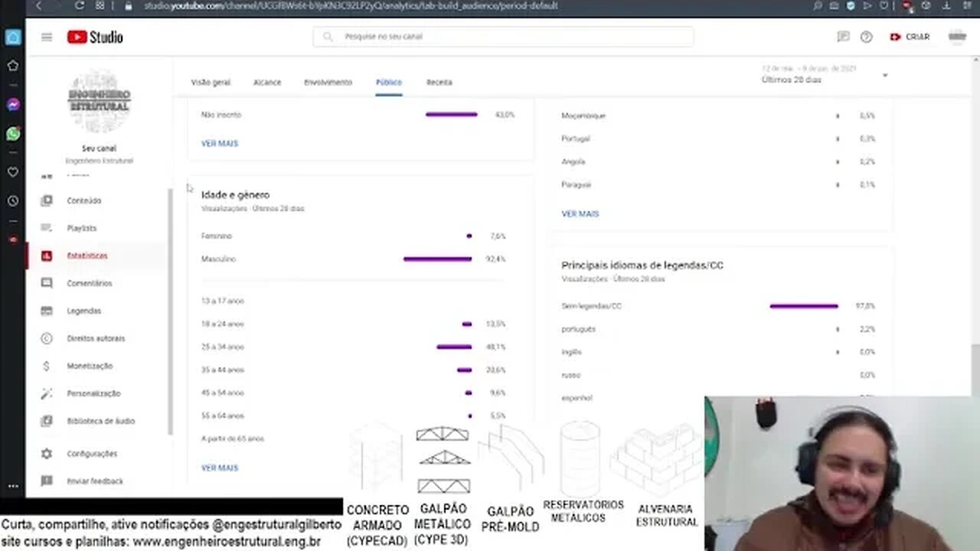This screenshot has height=551, width=980.
Task: Click VER MAIS under the countries list
Action: [x=580, y=214]
